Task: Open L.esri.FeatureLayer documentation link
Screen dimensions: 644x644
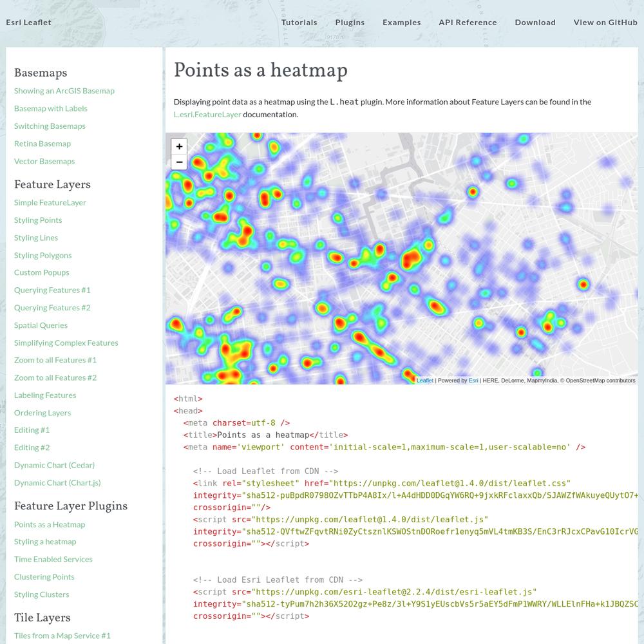Action: tap(207, 115)
